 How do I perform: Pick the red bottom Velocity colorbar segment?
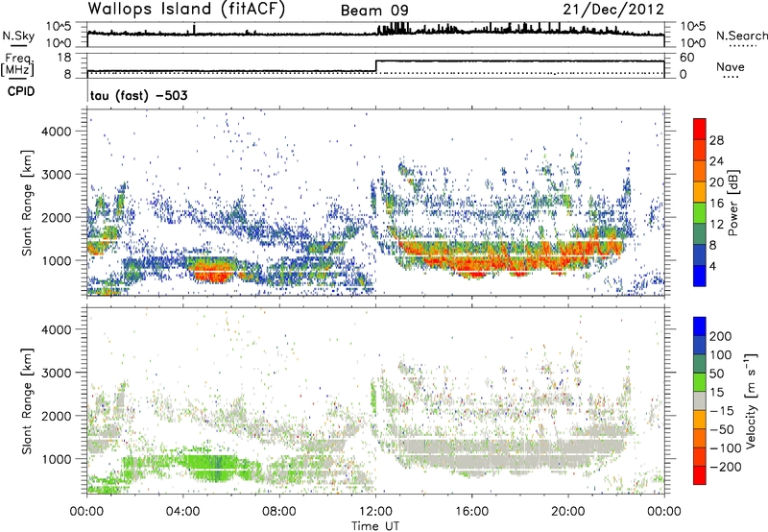click(700, 475)
